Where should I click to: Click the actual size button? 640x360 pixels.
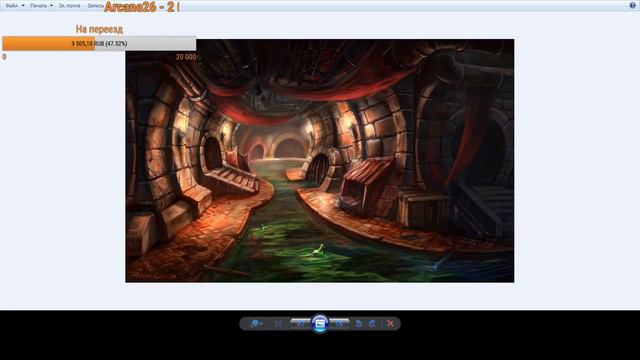click(278, 324)
